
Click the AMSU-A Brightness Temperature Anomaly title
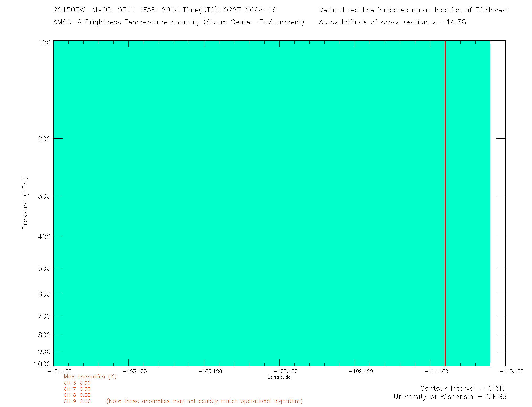(x=178, y=22)
